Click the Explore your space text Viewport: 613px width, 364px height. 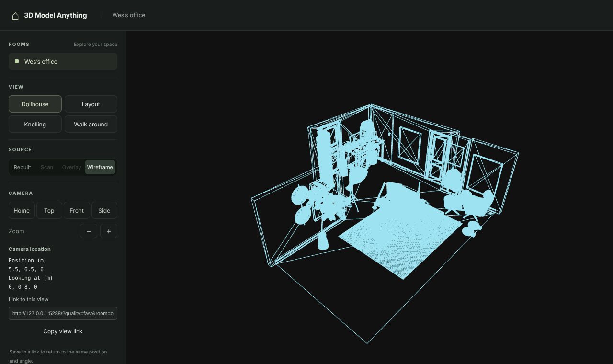pyautogui.click(x=95, y=45)
